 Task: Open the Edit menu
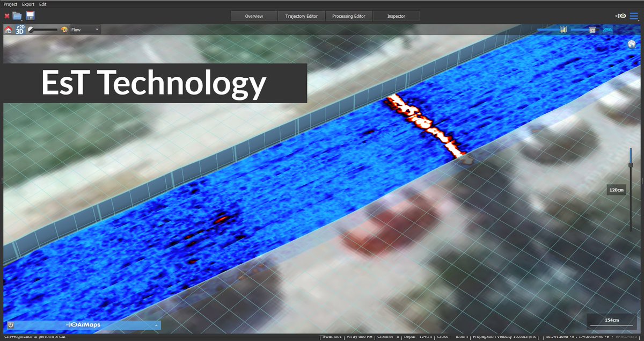click(43, 4)
